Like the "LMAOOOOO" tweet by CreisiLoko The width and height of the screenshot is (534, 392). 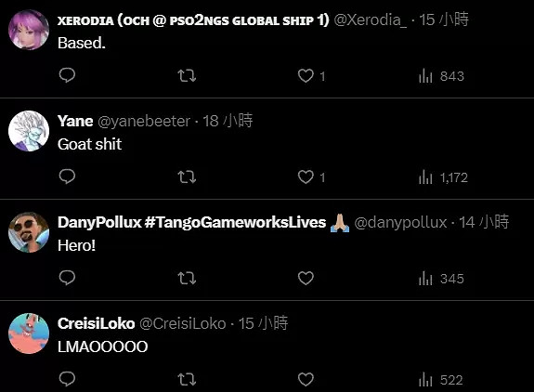(x=306, y=379)
